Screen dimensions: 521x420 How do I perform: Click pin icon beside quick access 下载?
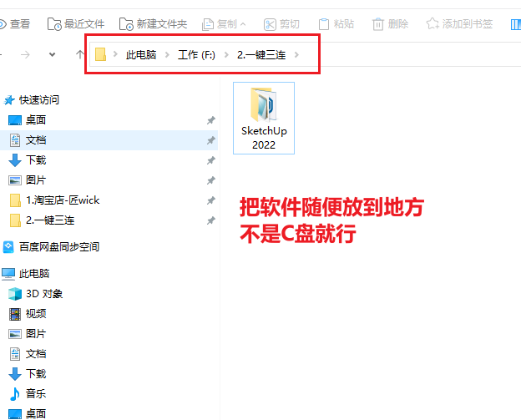(x=210, y=160)
